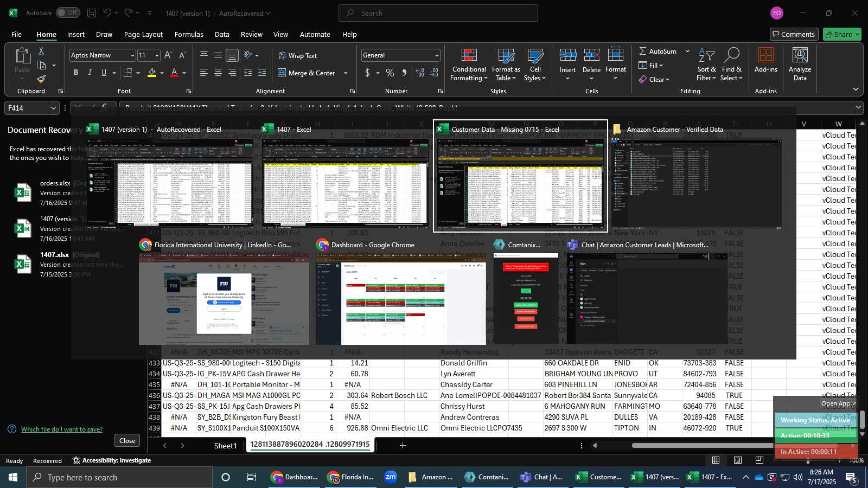The width and height of the screenshot is (868, 488).
Task: Expand borders dropdown arrow
Action: point(138,73)
